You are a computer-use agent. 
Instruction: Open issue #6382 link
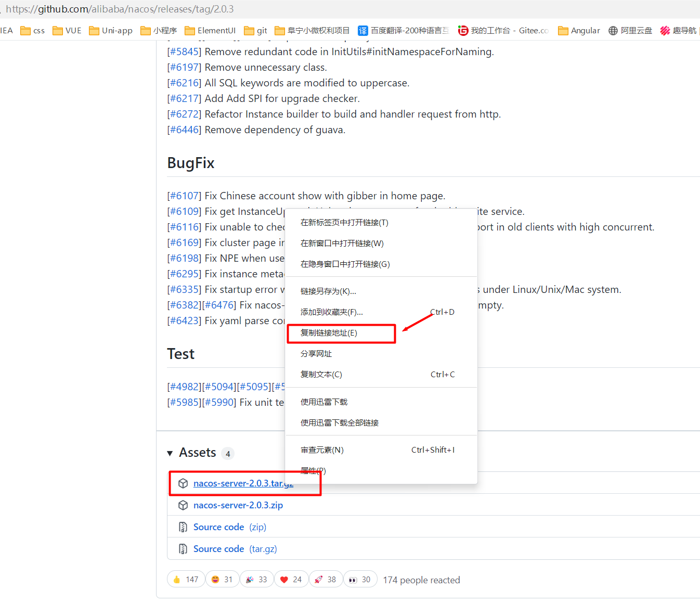pyautogui.click(x=184, y=305)
